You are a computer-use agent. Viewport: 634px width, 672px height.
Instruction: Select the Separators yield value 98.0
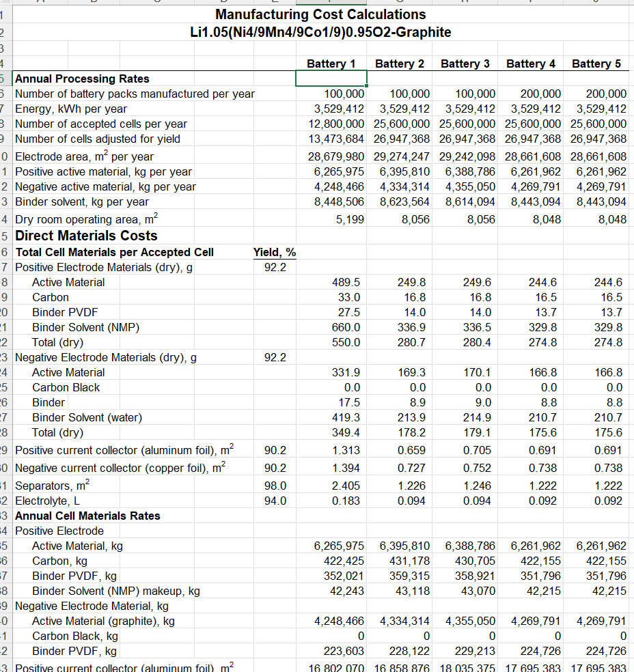[x=275, y=486]
